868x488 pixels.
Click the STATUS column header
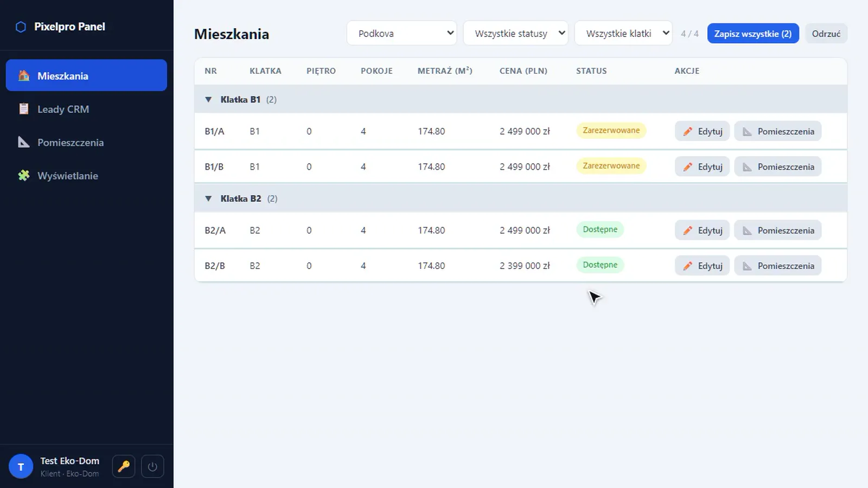tap(591, 71)
